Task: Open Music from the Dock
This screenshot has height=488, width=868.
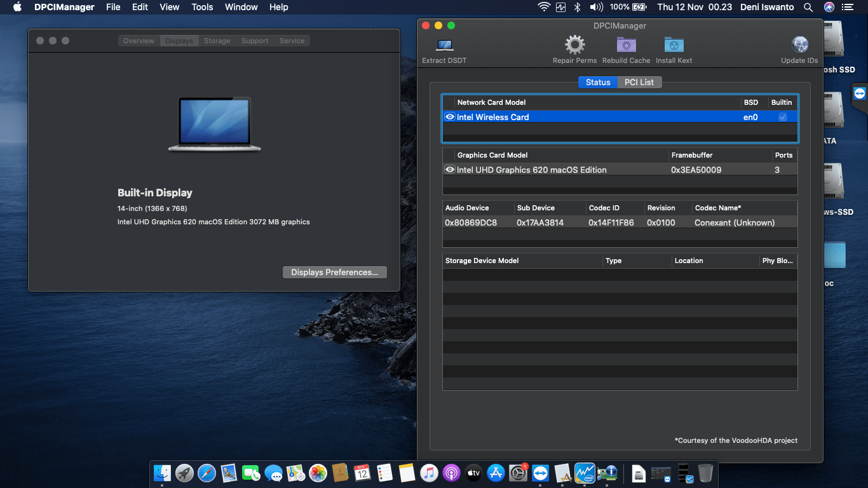Action: click(x=429, y=473)
